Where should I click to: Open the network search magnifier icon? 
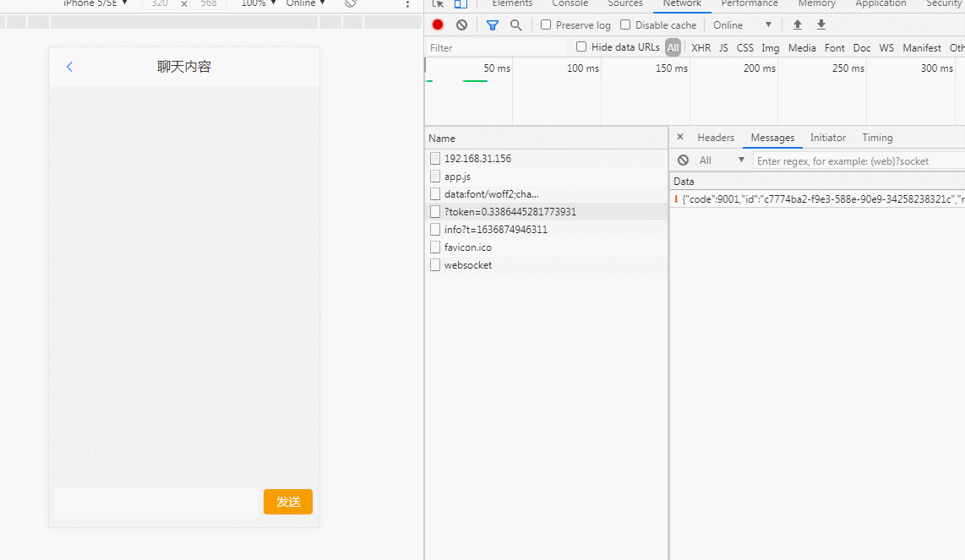(515, 25)
